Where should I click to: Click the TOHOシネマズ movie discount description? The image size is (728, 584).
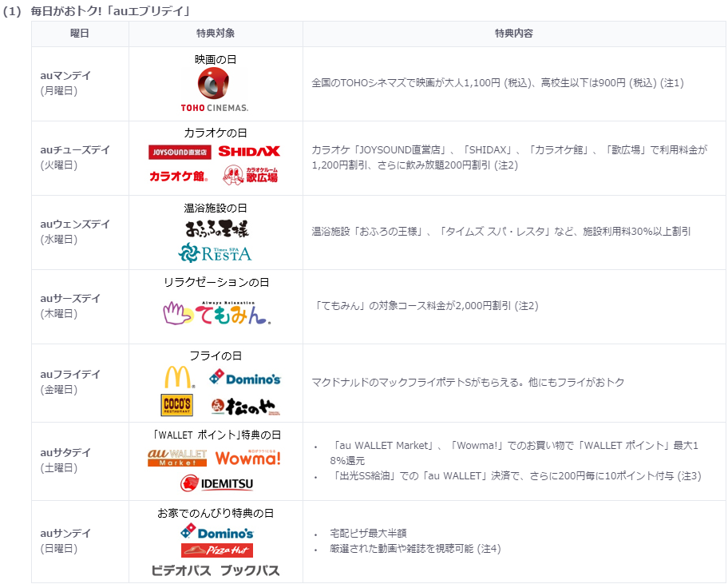[497, 83]
